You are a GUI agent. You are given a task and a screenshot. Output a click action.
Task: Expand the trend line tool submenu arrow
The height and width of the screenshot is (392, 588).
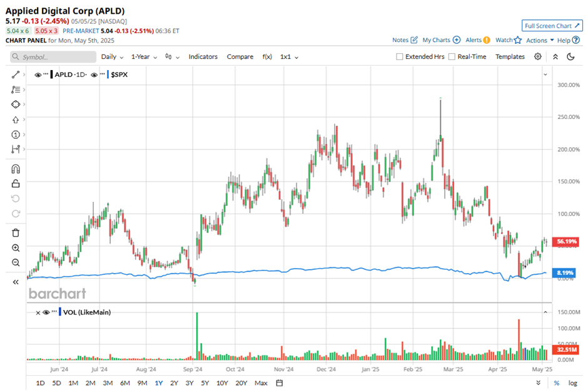24,75
